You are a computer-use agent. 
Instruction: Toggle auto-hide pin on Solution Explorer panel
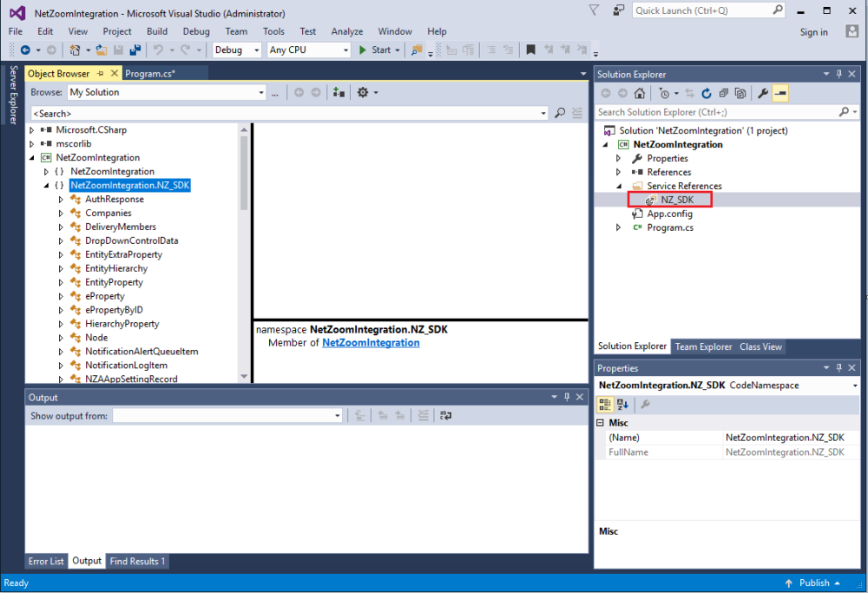click(x=839, y=74)
